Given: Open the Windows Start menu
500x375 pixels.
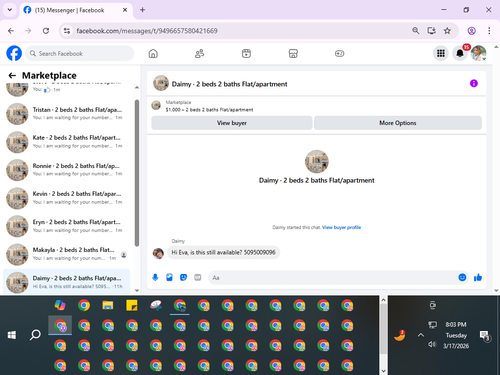Looking at the screenshot, I should [x=12, y=335].
